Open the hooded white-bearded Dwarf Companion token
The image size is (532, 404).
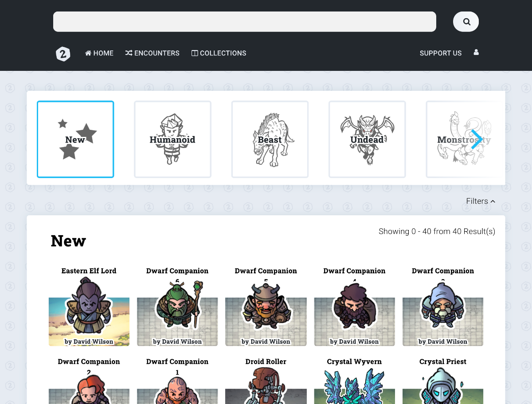point(443,313)
